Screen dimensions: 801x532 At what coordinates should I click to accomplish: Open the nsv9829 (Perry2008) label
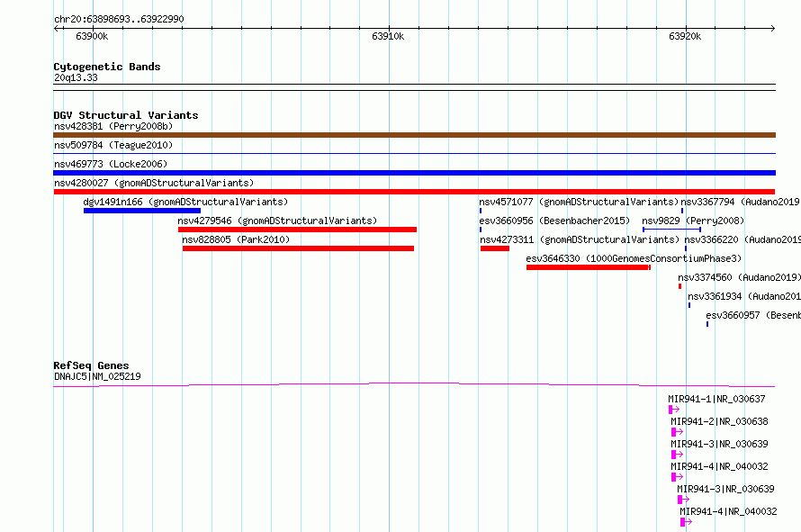[693, 221]
